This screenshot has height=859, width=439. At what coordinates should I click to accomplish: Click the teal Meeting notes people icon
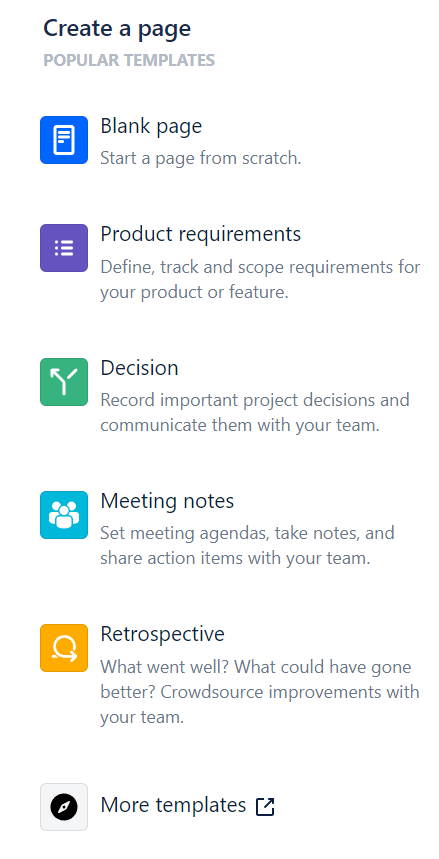point(64,515)
